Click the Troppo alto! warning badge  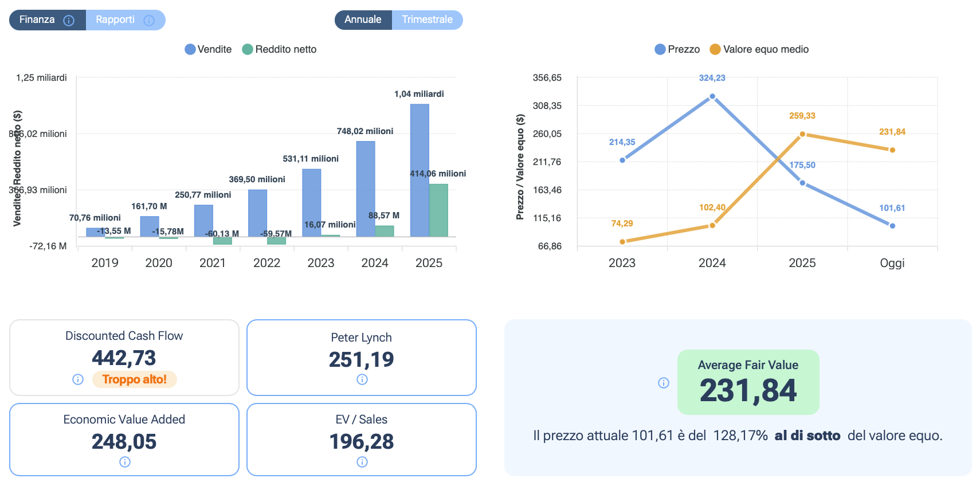tap(134, 379)
